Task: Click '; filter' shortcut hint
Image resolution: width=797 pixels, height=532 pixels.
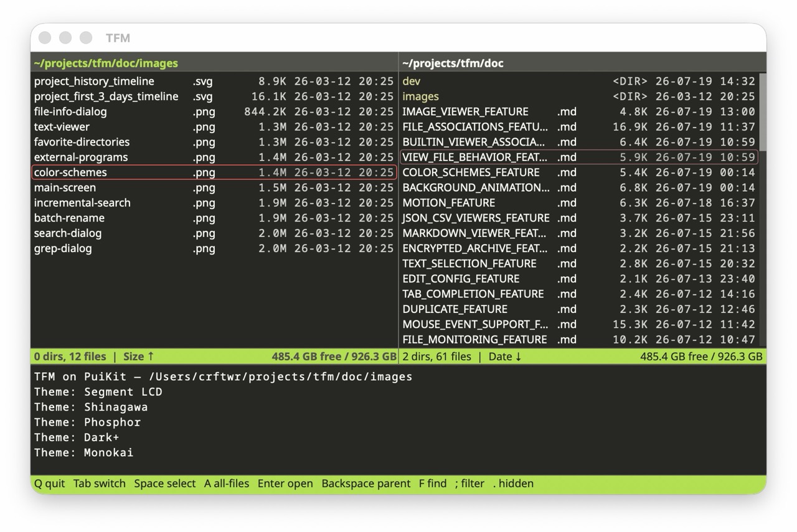Action: tap(469, 483)
